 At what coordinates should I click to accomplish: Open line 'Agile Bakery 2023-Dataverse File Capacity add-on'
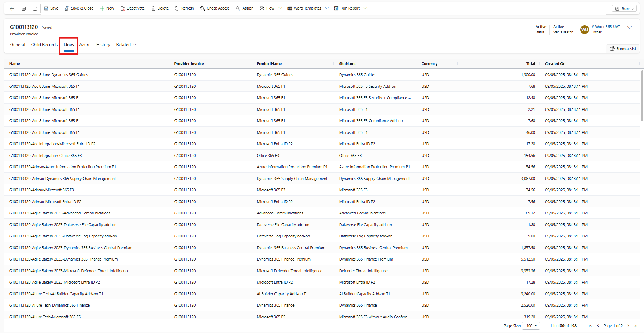pyautogui.click(x=63, y=225)
